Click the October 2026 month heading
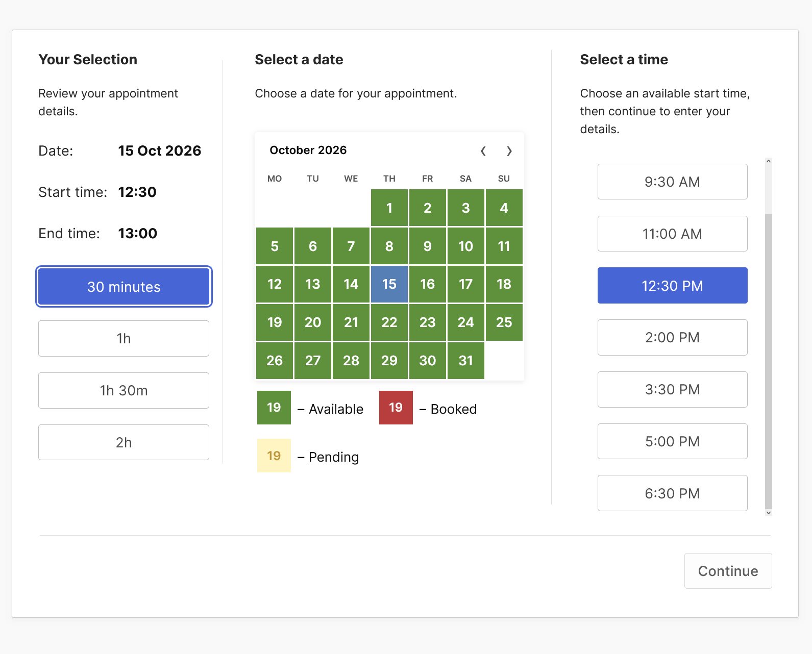This screenshot has height=654, width=812. point(308,150)
